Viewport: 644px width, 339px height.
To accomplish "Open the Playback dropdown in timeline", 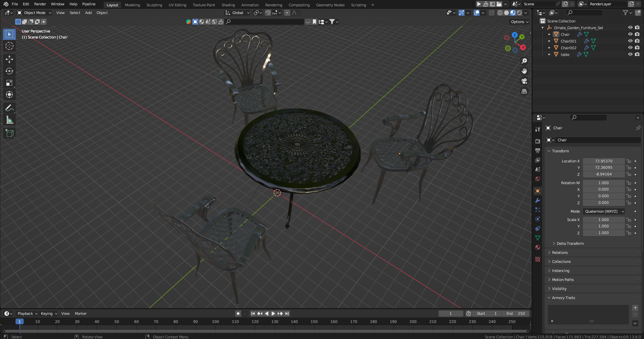I will point(27,314).
